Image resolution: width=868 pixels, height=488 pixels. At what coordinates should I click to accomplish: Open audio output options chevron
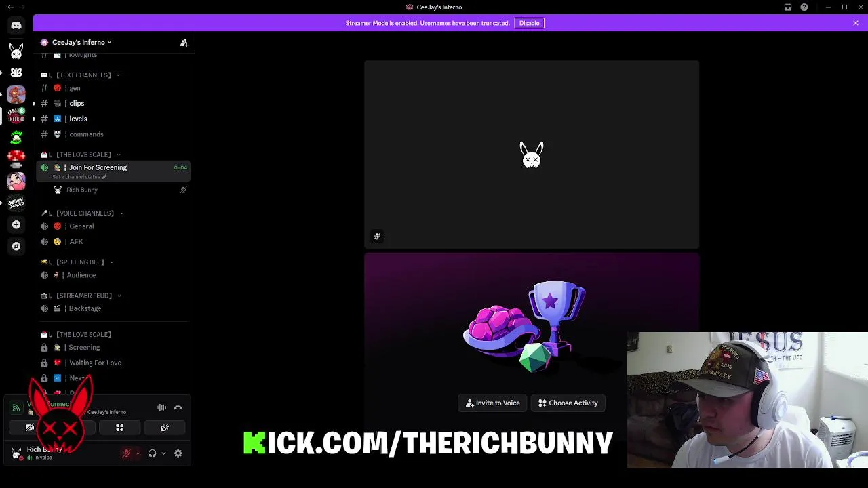(163, 453)
